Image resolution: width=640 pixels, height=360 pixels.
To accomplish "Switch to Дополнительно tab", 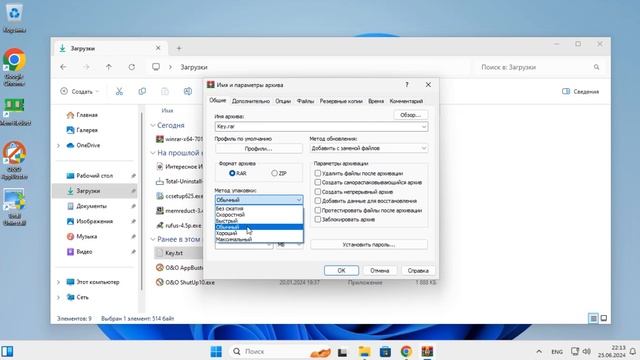I will pyautogui.click(x=251, y=101).
